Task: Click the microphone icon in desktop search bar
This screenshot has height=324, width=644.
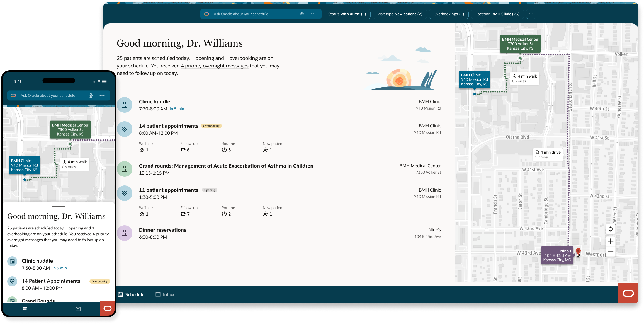Action: tap(302, 14)
